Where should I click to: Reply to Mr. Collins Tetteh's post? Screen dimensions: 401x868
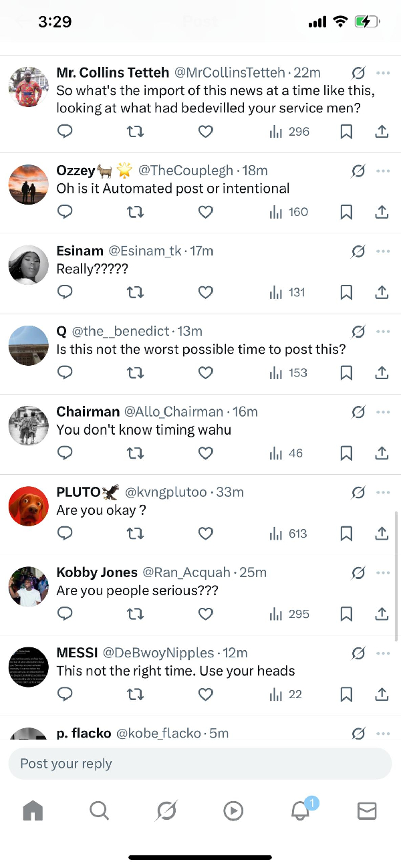65,132
